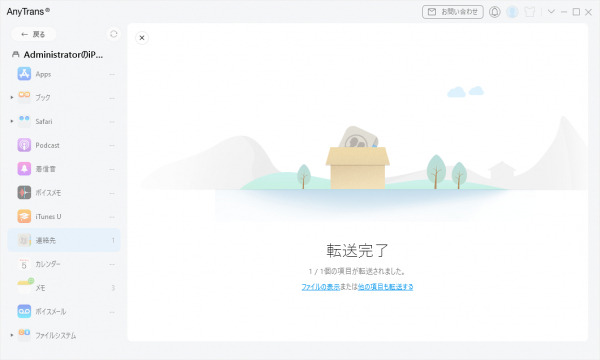Open the title bar dropdown chevron
This screenshot has width=600, height=360.
[551, 12]
